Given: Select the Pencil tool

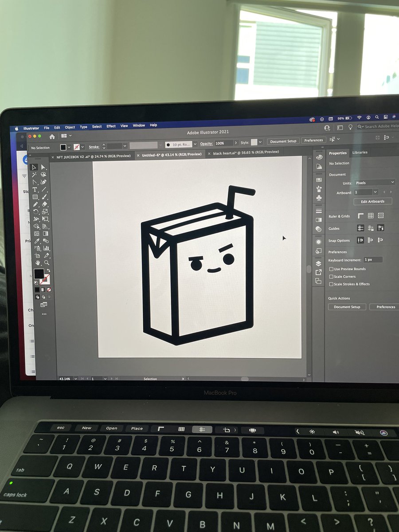Looking at the screenshot, I should click(35, 204).
